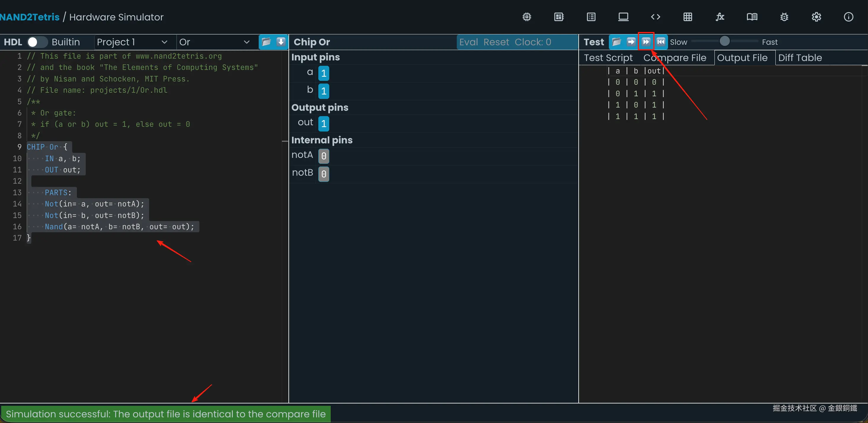Switch to Diff Table tab
Viewport: 868px width, 423px height.
coord(800,58)
